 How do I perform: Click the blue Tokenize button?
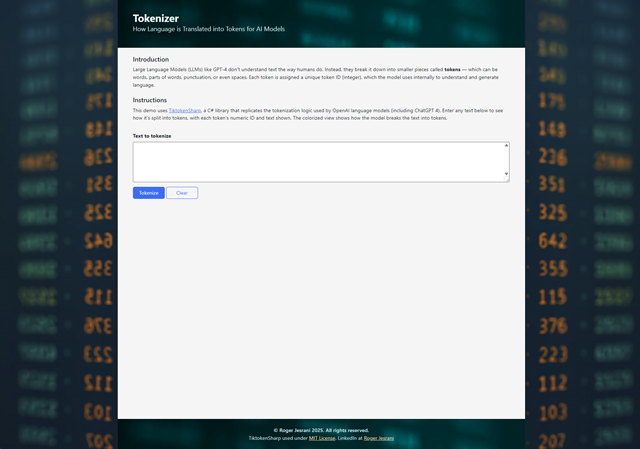148,192
